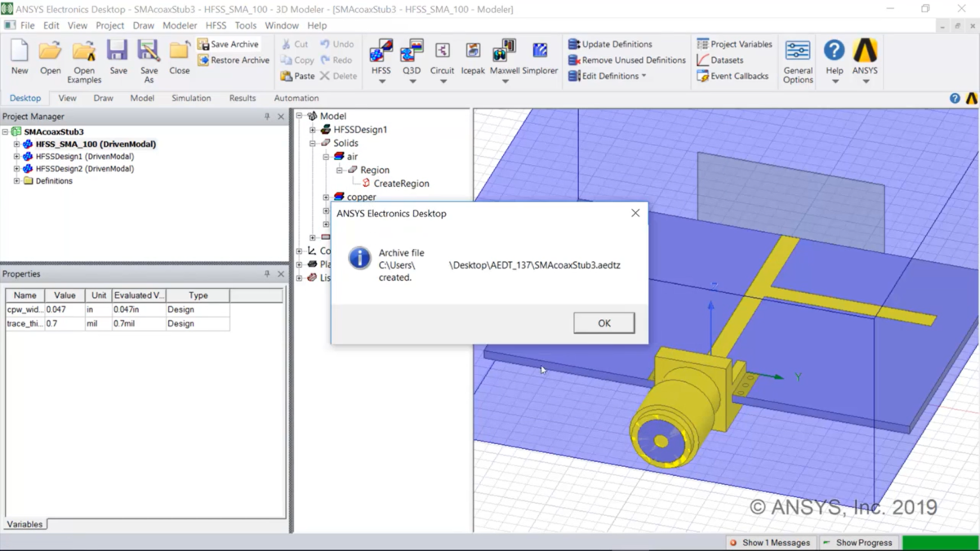Click the Cut command
The width and height of the screenshot is (980, 551).
[x=294, y=44]
